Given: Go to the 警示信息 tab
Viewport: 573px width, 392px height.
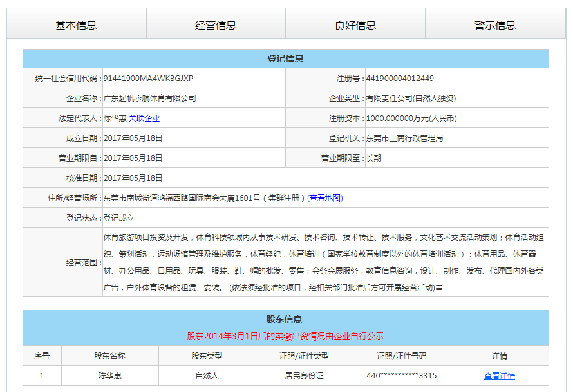Looking at the screenshot, I should (495, 25).
